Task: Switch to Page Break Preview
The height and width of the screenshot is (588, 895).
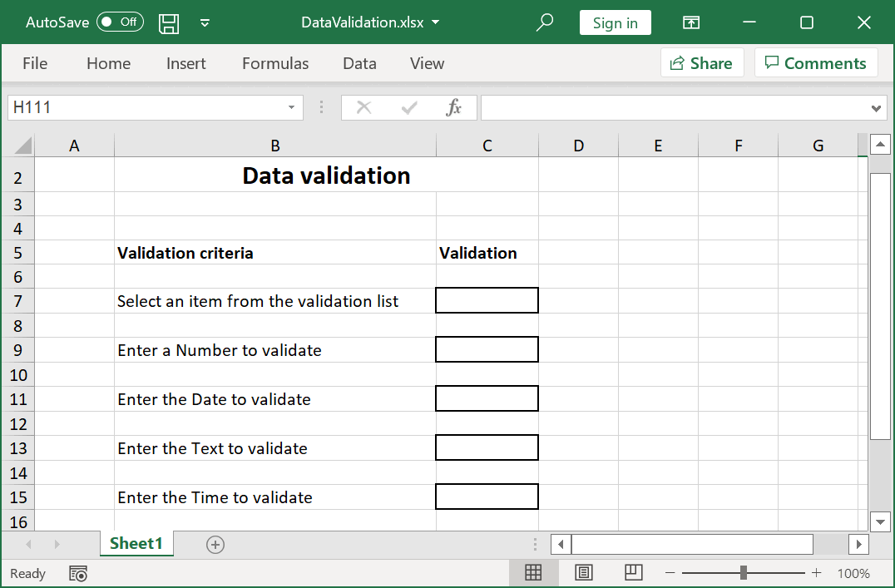Action: (634, 572)
